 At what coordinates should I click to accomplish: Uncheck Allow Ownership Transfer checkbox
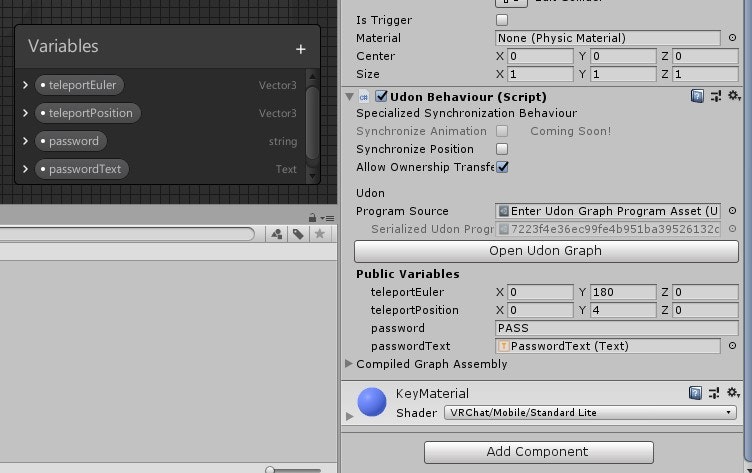point(502,167)
